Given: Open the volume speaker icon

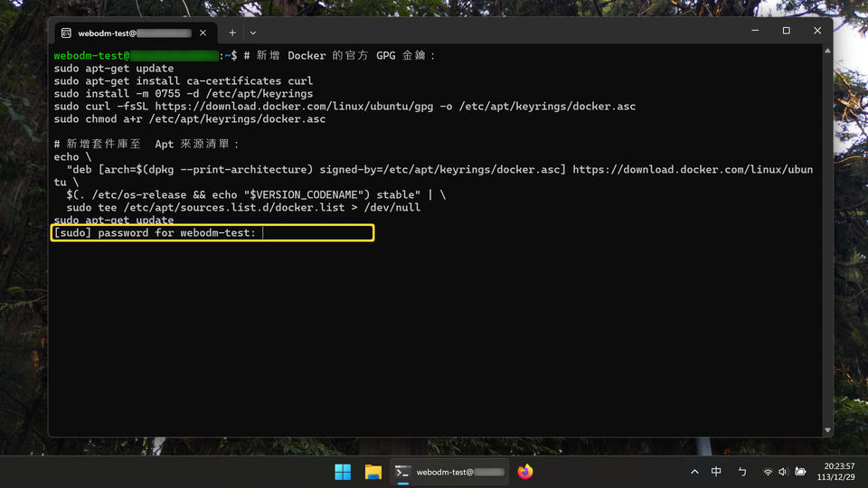Looking at the screenshot, I should [x=783, y=472].
